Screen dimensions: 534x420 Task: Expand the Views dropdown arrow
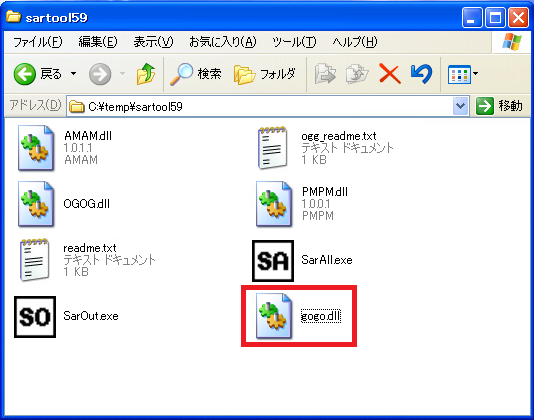475,73
